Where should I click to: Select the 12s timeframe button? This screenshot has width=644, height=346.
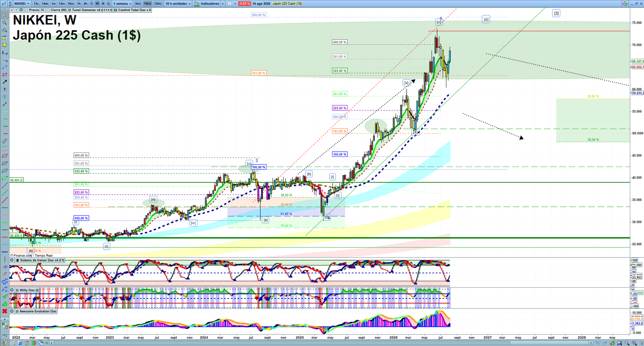36,3
